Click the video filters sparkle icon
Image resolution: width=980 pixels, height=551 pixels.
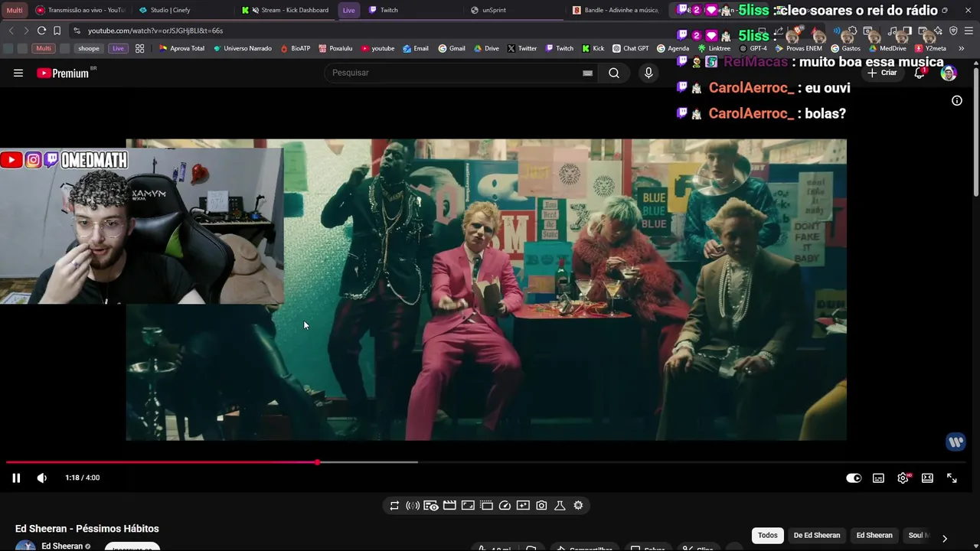point(523,506)
